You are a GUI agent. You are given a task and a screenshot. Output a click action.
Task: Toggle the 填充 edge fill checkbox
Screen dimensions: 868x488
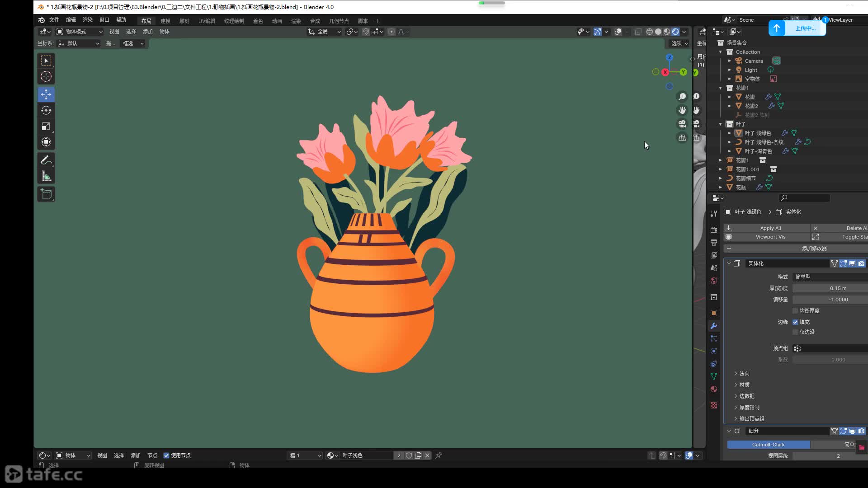click(x=795, y=322)
